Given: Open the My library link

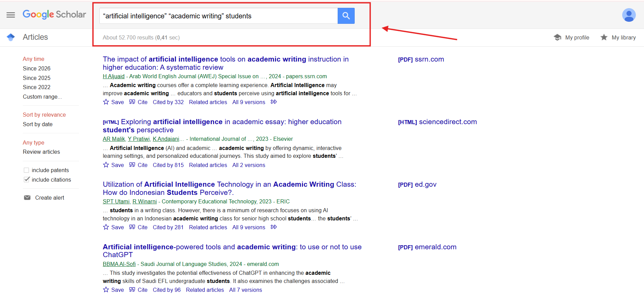Looking at the screenshot, I should pos(624,37).
